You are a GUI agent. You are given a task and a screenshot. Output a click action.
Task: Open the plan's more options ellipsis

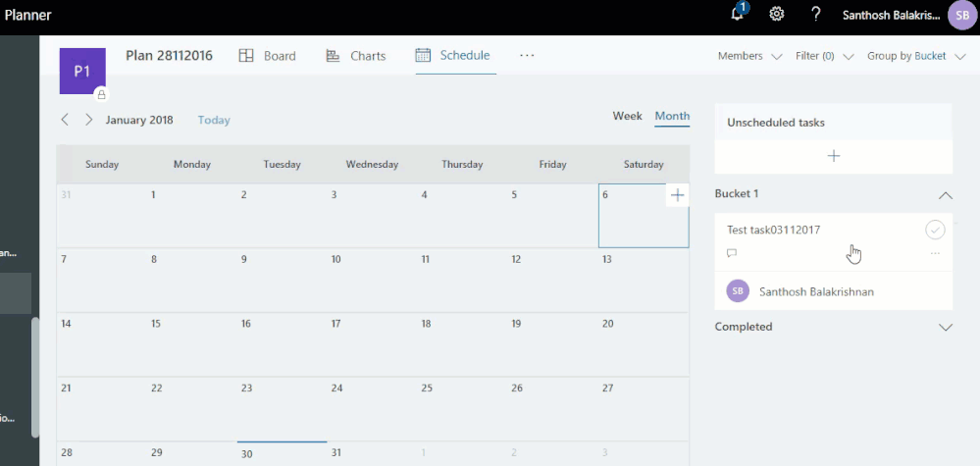coord(527,56)
